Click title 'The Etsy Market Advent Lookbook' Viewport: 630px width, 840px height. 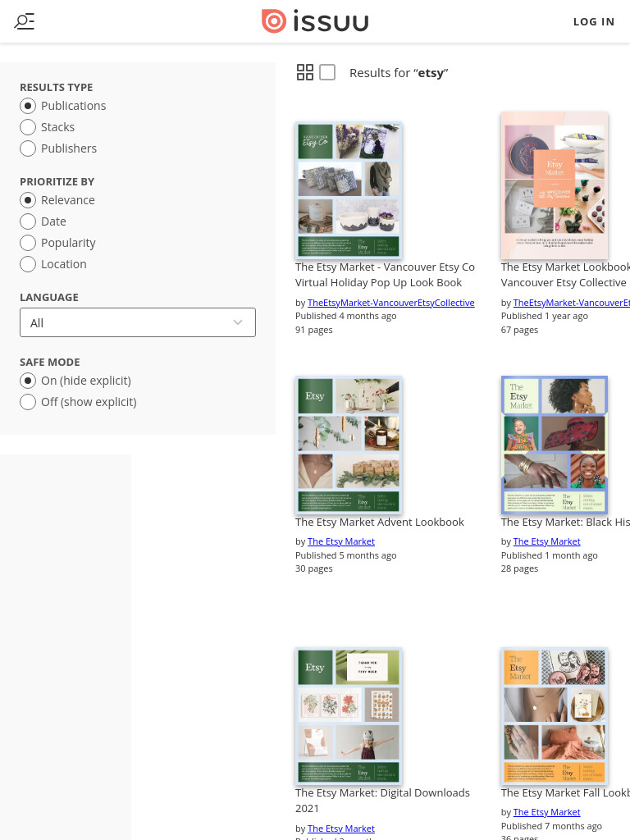tap(380, 523)
